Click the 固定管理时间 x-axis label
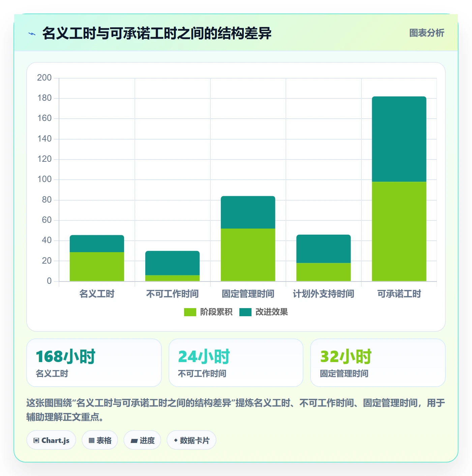The image size is (472, 476). click(x=248, y=294)
